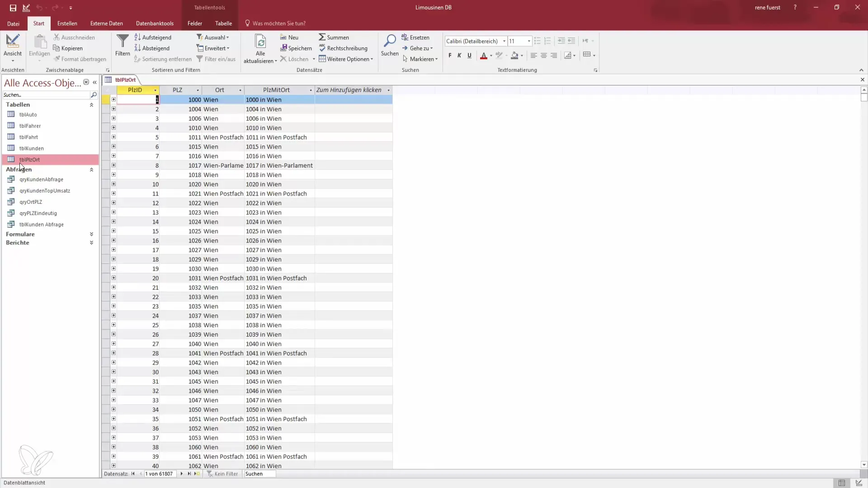The height and width of the screenshot is (488, 868).
Task: Toggle the bulleted list button
Action: point(537,41)
